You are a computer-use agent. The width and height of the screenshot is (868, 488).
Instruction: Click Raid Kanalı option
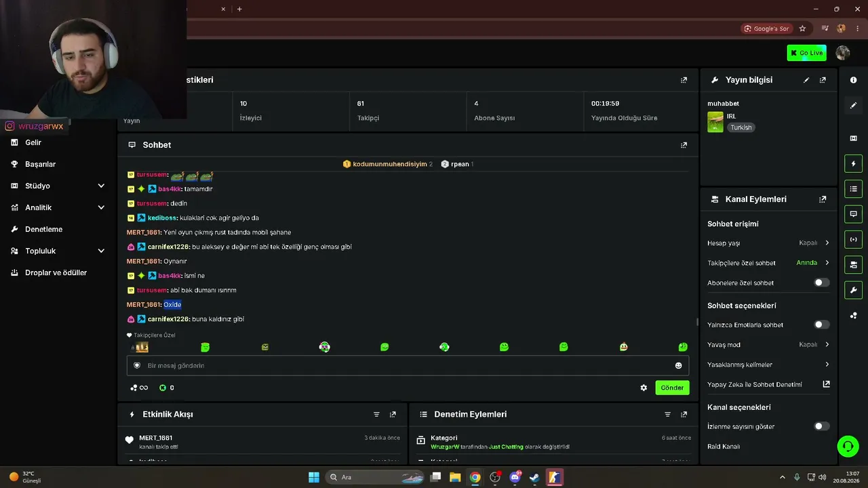coord(724,447)
